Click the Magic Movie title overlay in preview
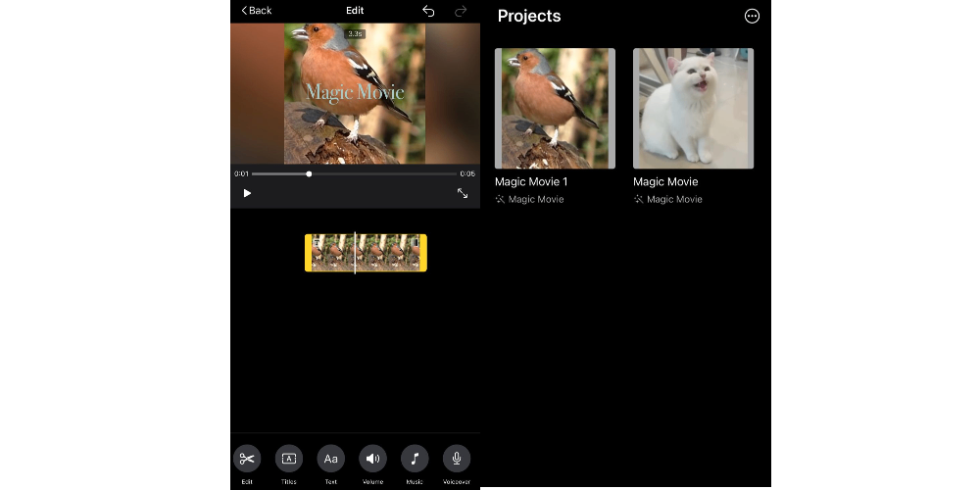Screen dimensions: 980x490 pyautogui.click(x=355, y=92)
